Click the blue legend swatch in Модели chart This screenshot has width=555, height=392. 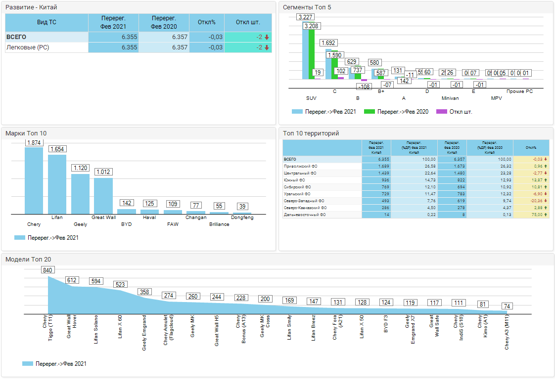click(x=28, y=364)
